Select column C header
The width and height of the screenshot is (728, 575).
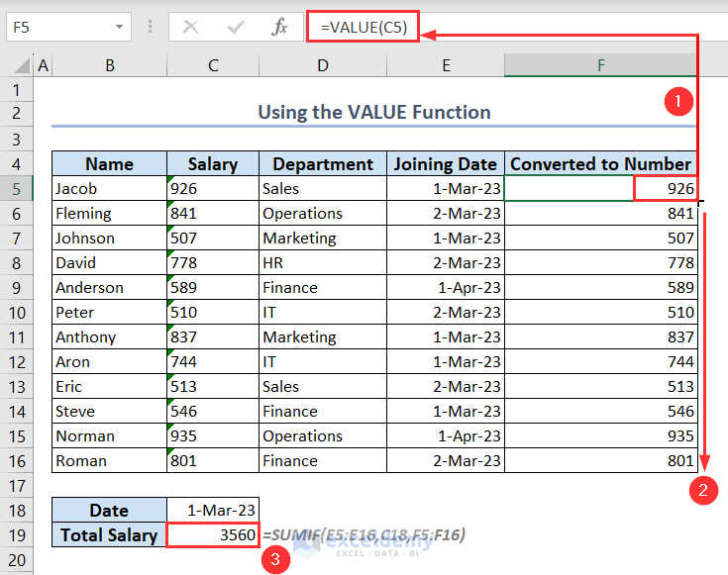[x=213, y=65]
